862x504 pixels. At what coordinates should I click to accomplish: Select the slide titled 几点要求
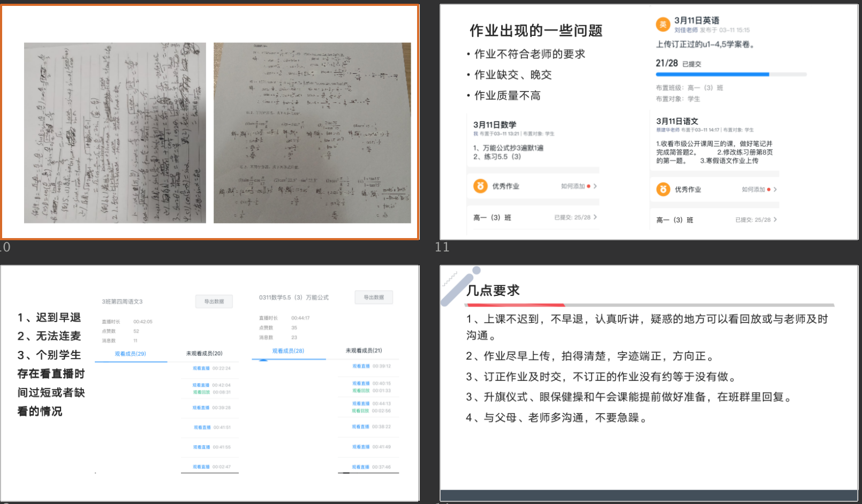point(649,383)
